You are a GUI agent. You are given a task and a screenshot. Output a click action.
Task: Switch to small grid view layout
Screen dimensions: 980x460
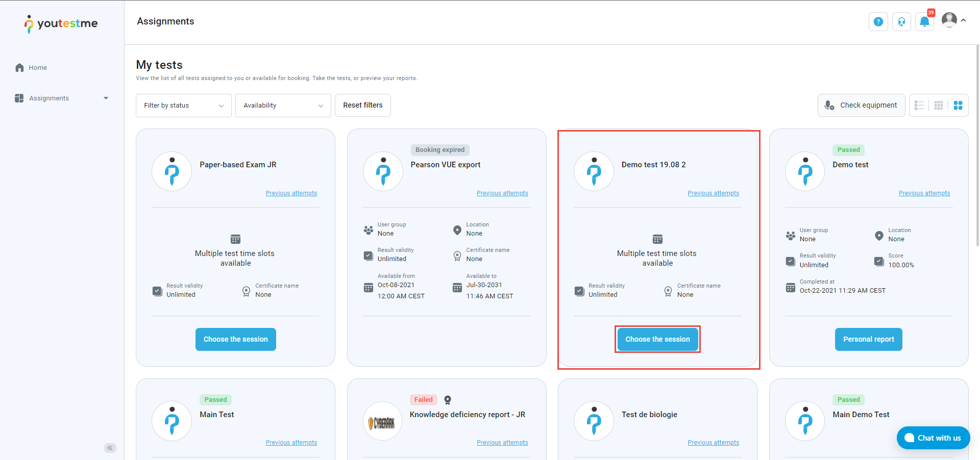[939, 106]
